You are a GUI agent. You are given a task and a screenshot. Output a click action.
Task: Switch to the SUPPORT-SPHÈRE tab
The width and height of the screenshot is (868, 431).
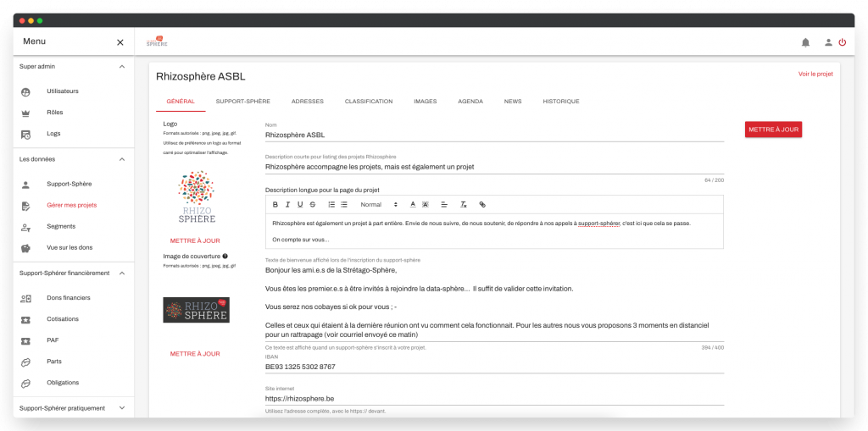tap(243, 102)
